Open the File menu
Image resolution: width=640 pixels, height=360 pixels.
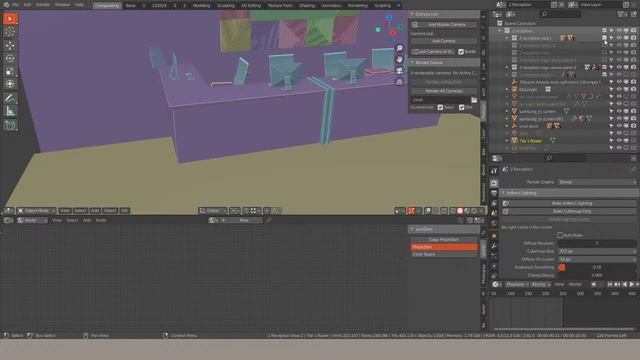16,5
